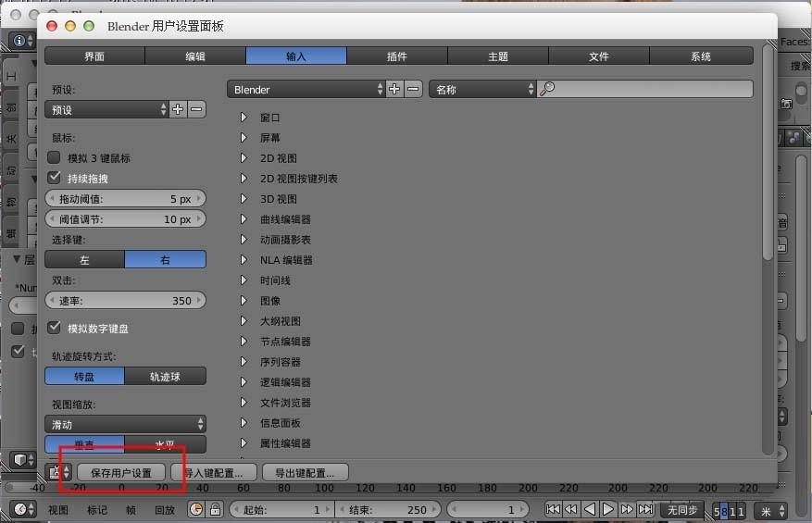Screen dimensions: 812x523
Task: Open the 滑动 zoom style dropdown
Action: (125, 425)
